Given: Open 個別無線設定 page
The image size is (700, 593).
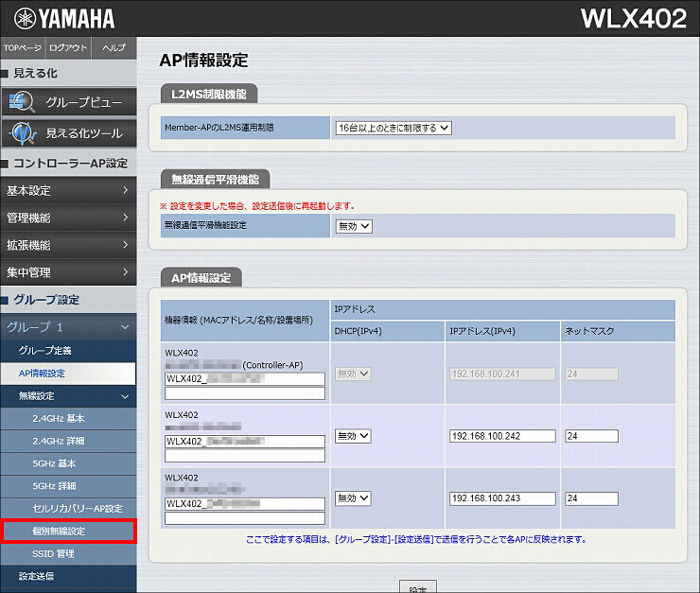Looking at the screenshot, I should [68, 531].
